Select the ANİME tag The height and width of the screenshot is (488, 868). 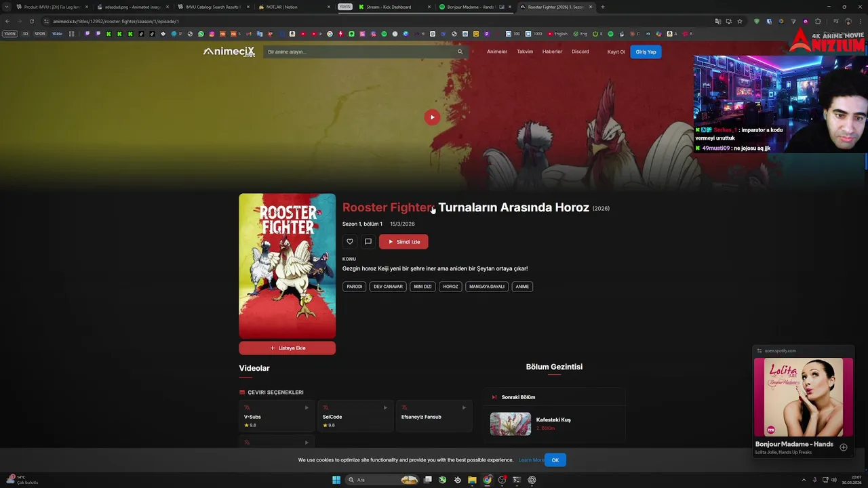[x=522, y=287]
